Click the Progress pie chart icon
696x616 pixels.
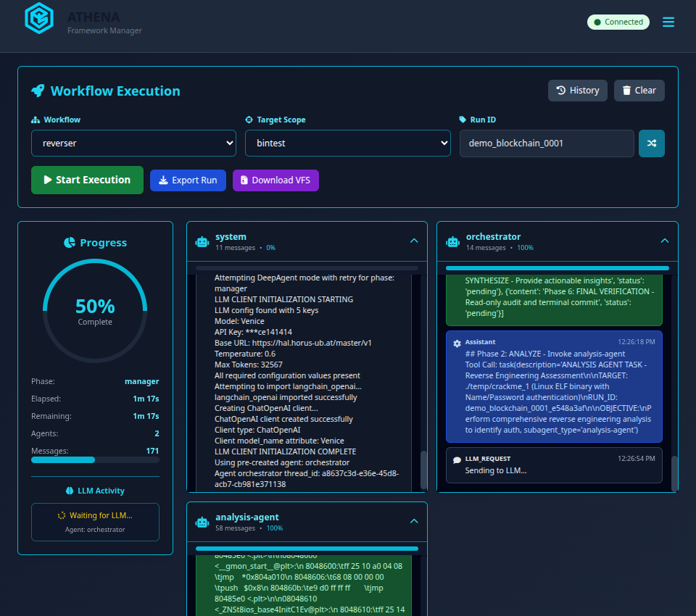point(70,243)
